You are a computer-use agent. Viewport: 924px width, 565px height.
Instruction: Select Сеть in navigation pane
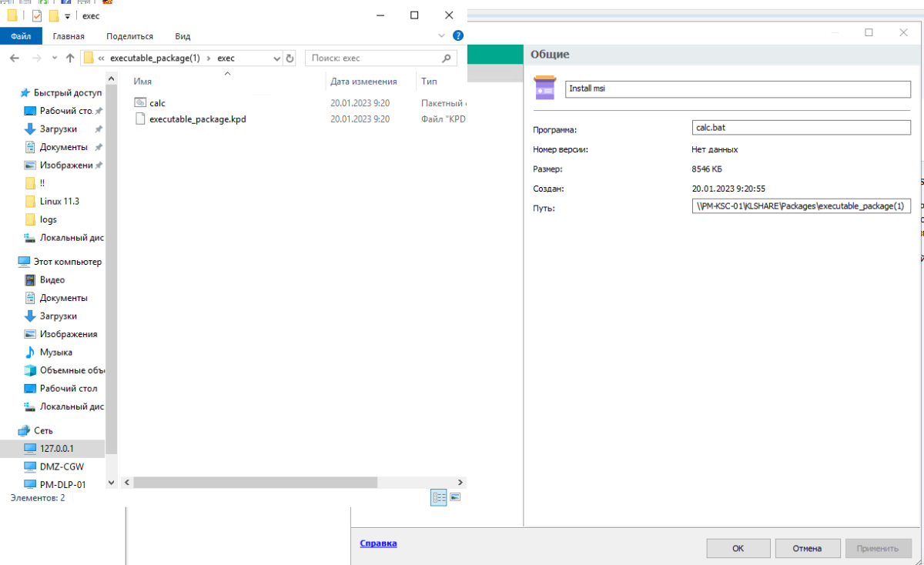[43, 431]
